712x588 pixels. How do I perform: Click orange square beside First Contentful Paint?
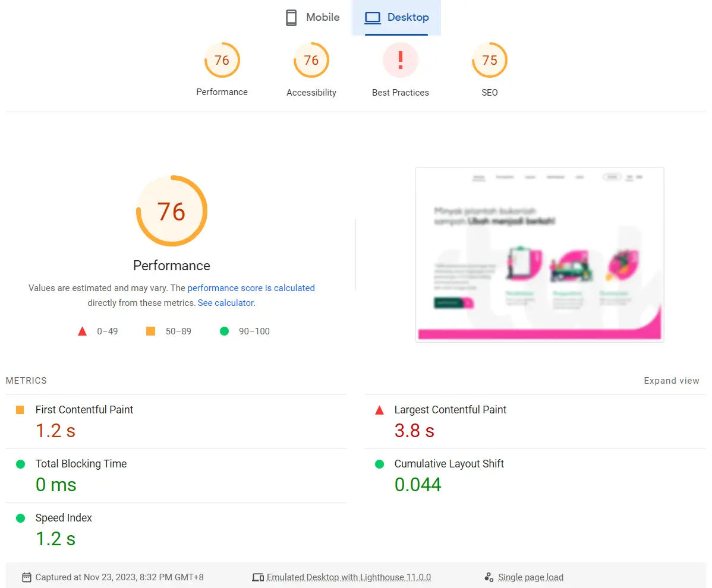pyautogui.click(x=20, y=410)
